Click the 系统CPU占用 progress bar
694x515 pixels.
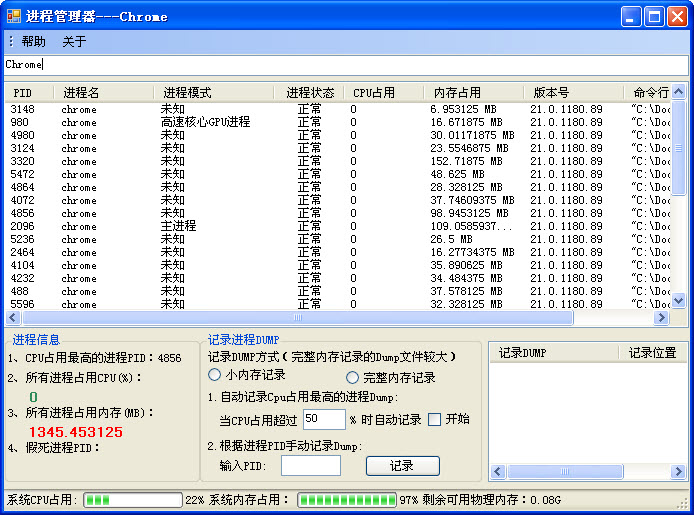coord(132,499)
